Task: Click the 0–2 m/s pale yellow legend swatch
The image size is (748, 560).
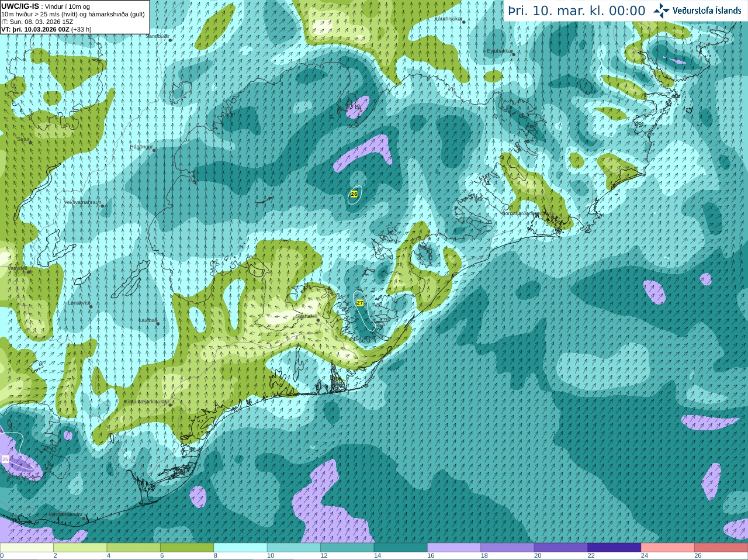Action: point(27,548)
